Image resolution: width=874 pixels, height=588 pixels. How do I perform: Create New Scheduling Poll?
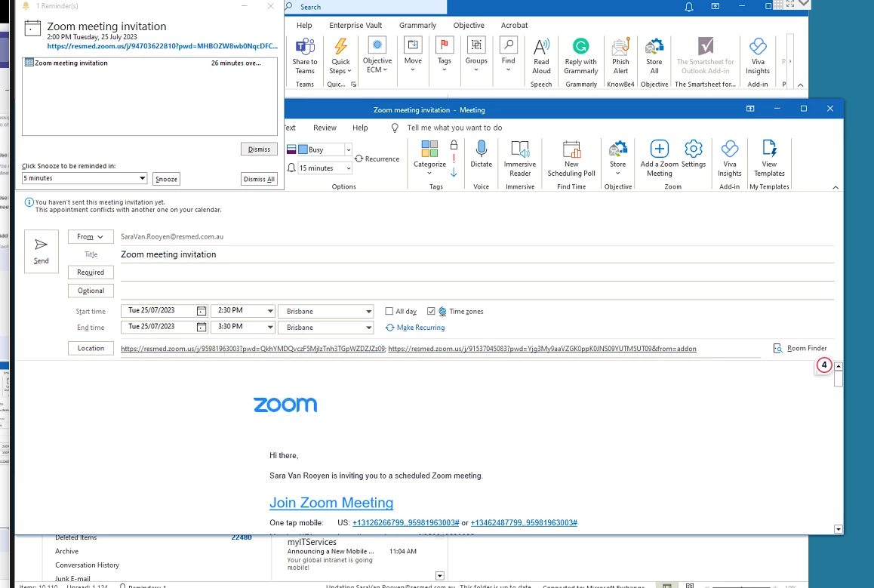pyautogui.click(x=571, y=159)
